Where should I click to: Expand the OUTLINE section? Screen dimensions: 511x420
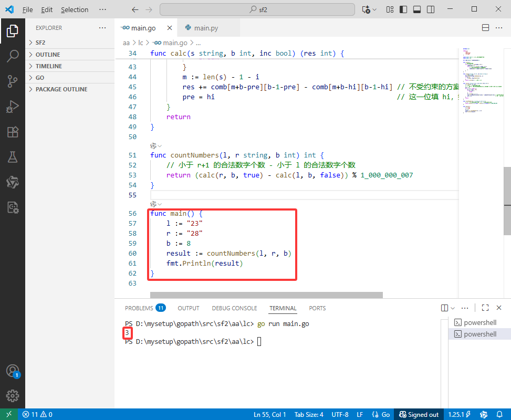click(70, 55)
